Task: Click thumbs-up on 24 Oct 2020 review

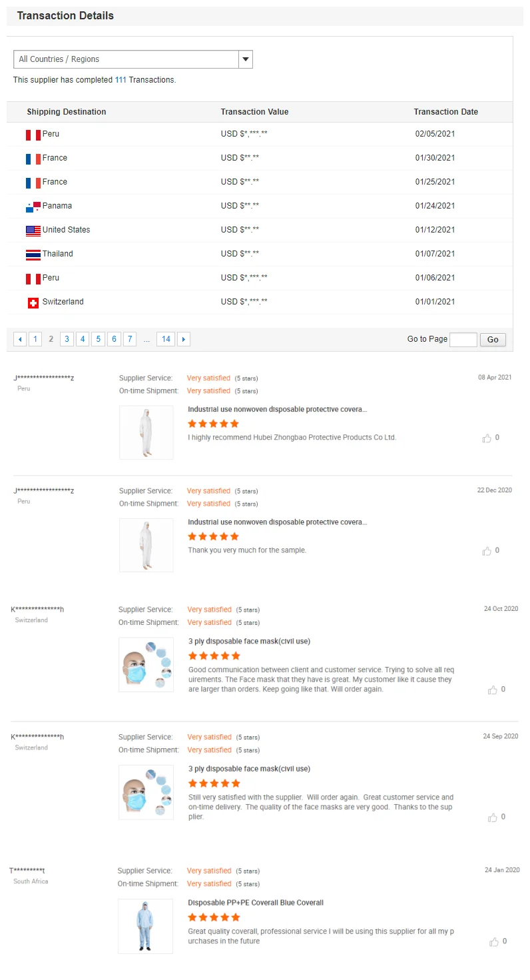Action: [x=493, y=690]
